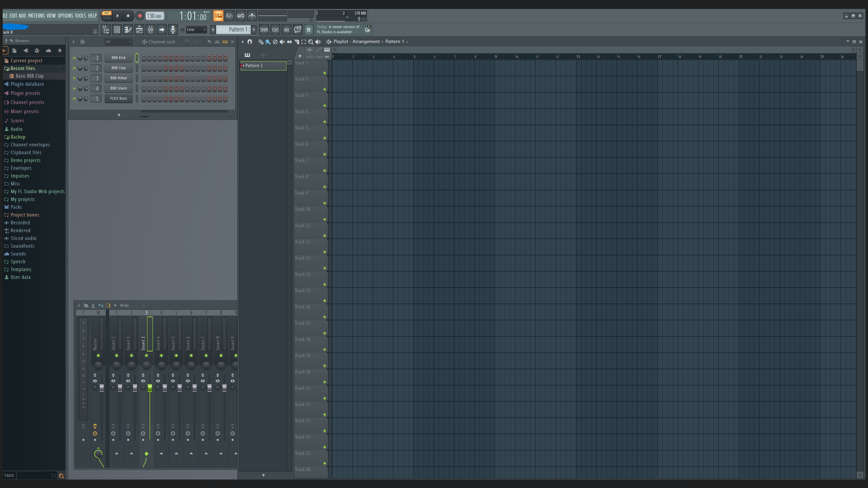Select the playlist Mute tool

click(x=282, y=42)
